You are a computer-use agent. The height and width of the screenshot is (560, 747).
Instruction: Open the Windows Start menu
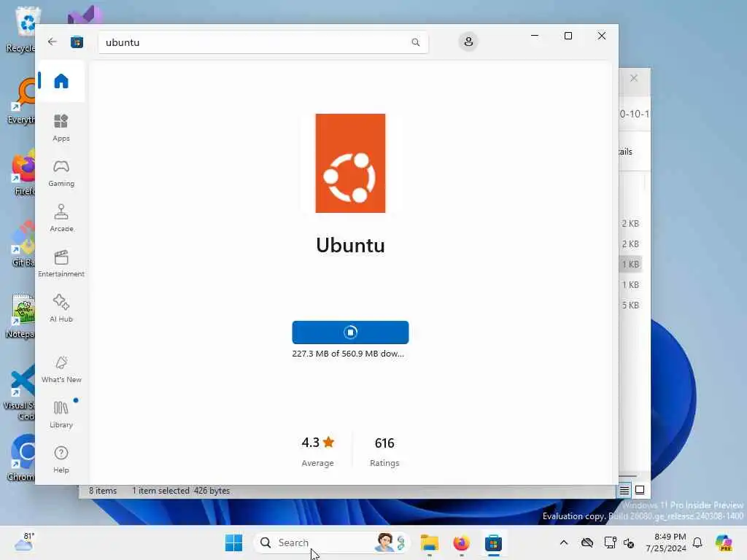tap(233, 542)
